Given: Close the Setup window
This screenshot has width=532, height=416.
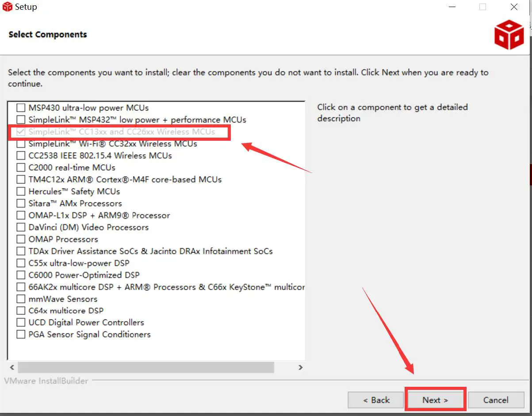Looking at the screenshot, I should click(514, 7).
